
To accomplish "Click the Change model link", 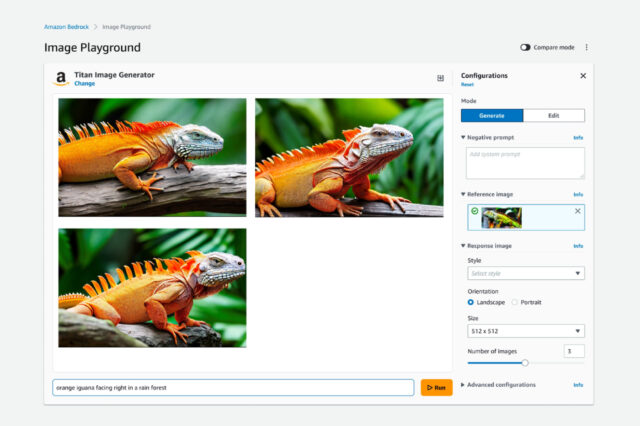I will click(x=85, y=84).
